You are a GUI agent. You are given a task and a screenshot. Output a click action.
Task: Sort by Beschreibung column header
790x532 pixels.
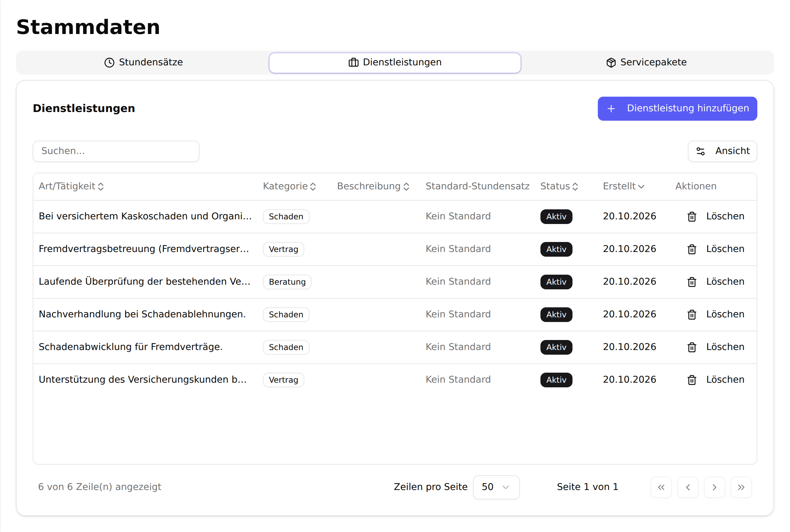click(x=373, y=186)
